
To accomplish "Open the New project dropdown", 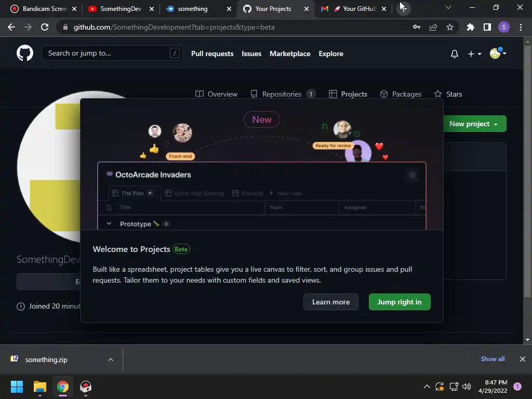I will 474,124.
